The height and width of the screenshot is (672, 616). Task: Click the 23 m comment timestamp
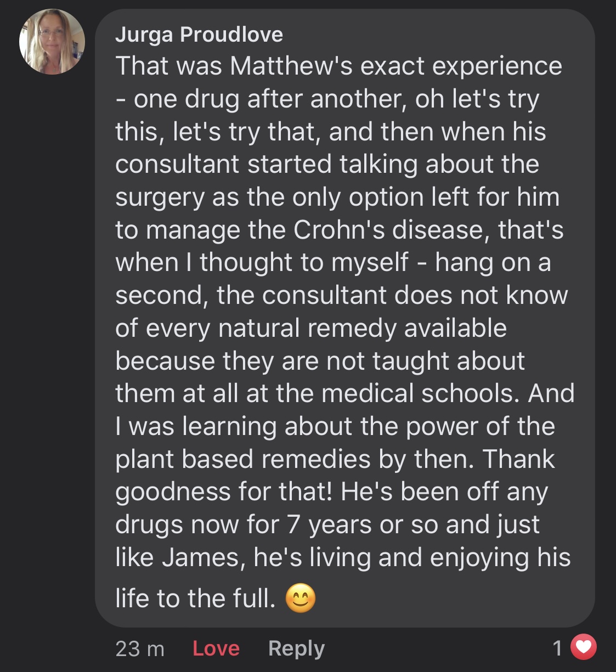(140, 648)
